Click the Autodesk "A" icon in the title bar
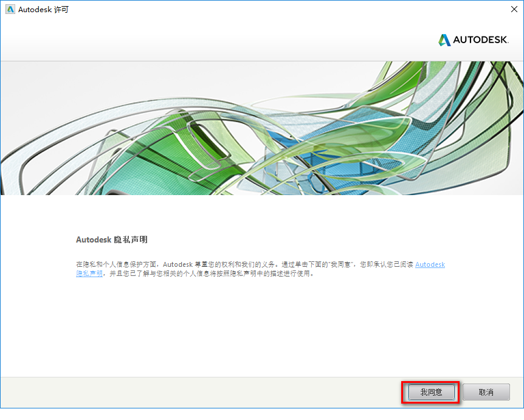The image size is (524, 420). pos(10,9)
